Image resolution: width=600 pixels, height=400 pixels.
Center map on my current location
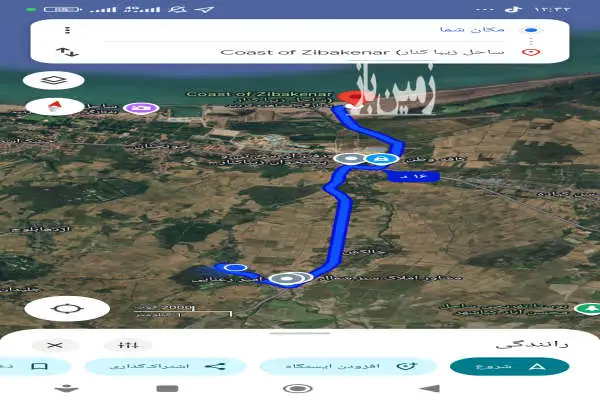pyautogui.click(x=67, y=309)
